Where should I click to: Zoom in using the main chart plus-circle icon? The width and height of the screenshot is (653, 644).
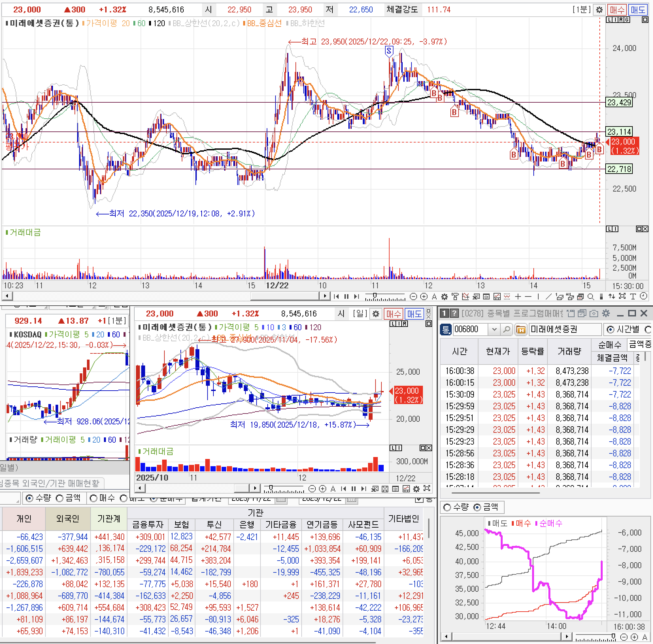(x=424, y=297)
